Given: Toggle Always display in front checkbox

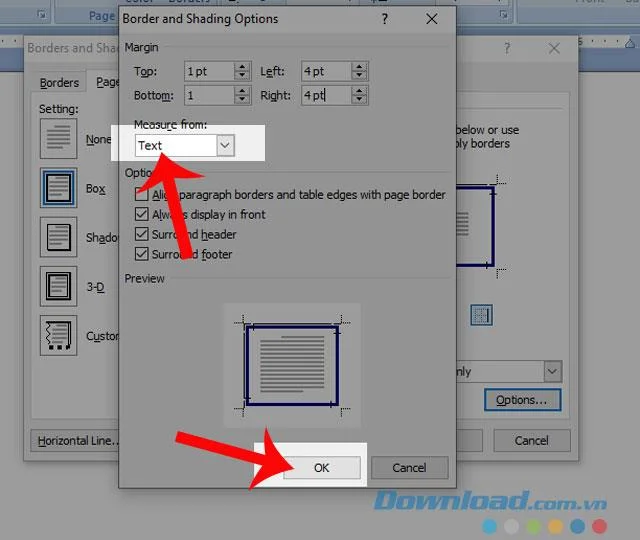Looking at the screenshot, I should [x=142, y=214].
